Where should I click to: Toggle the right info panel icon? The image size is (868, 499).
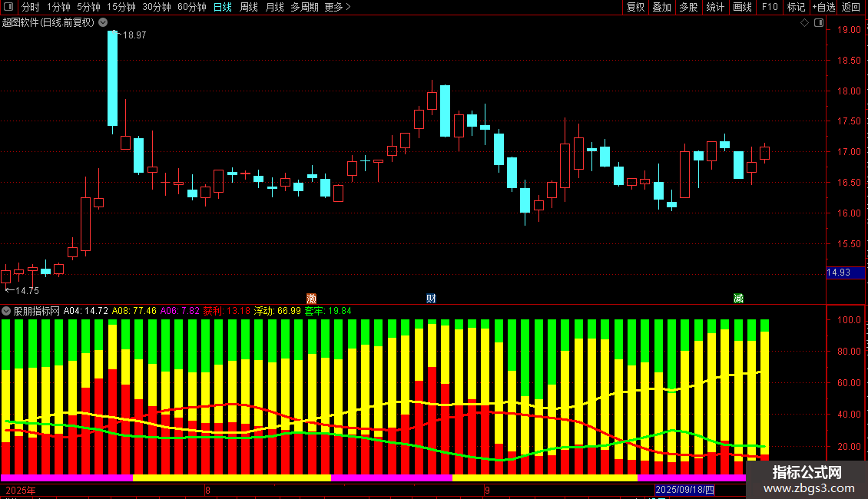click(819, 23)
